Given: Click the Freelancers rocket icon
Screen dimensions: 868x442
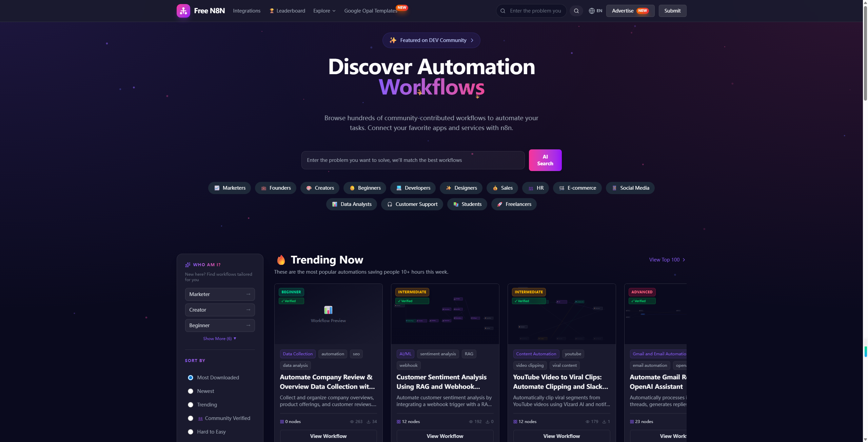Looking at the screenshot, I should tap(500, 204).
